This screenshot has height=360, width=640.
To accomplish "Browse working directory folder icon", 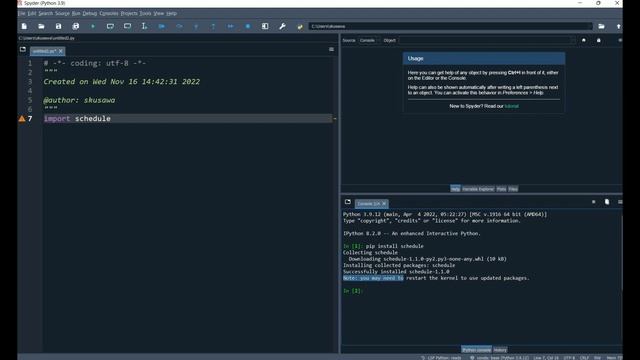I will (601, 26).
